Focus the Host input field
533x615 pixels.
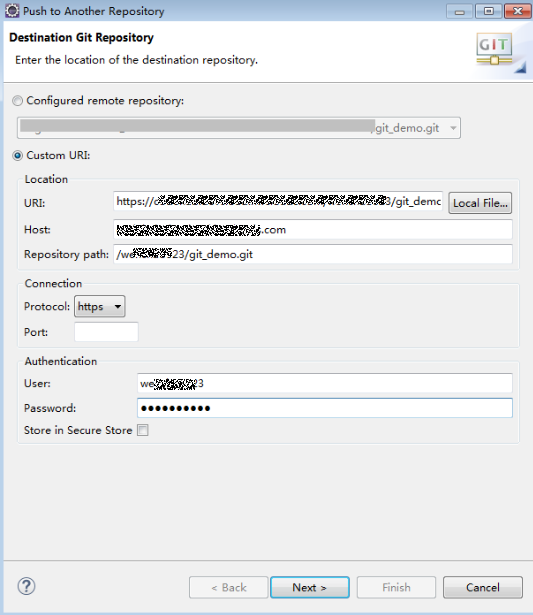313,229
